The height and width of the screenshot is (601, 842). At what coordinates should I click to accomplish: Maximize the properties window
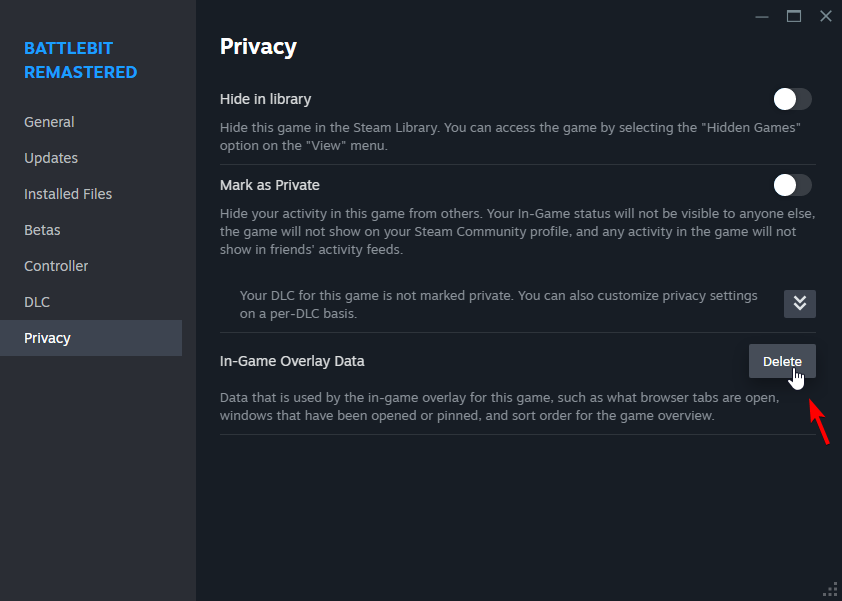pyautogui.click(x=794, y=16)
